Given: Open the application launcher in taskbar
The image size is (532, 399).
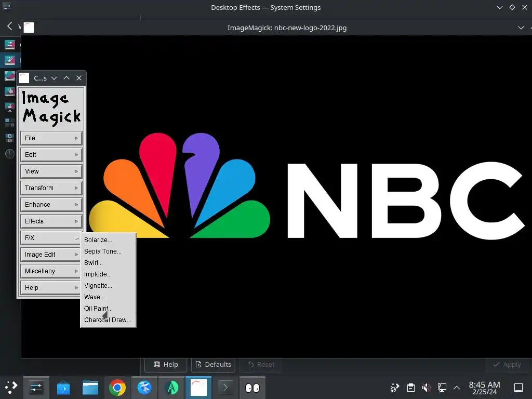Looking at the screenshot, I should (x=11, y=387).
